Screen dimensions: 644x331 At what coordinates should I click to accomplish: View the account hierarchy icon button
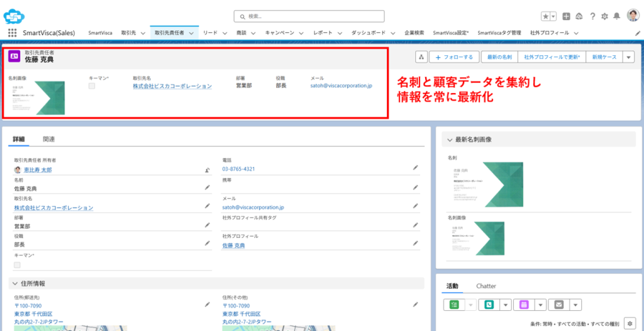click(x=421, y=57)
